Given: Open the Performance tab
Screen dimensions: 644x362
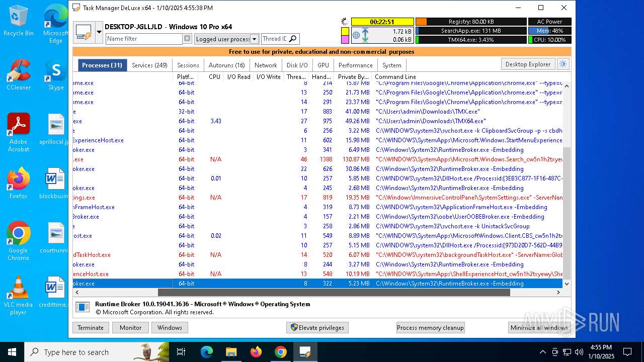Looking at the screenshot, I should coord(355,65).
